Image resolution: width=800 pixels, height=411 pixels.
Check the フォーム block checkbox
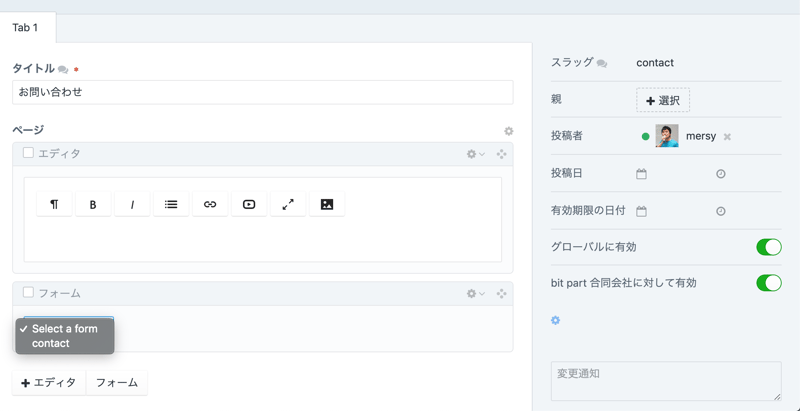[28, 293]
